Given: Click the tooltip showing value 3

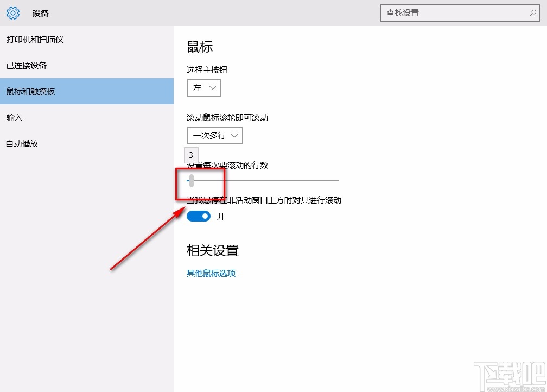Looking at the screenshot, I should 190,155.
